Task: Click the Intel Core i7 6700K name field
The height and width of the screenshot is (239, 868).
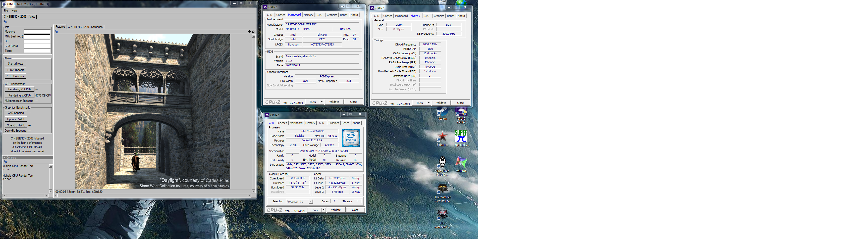Action: point(312,131)
